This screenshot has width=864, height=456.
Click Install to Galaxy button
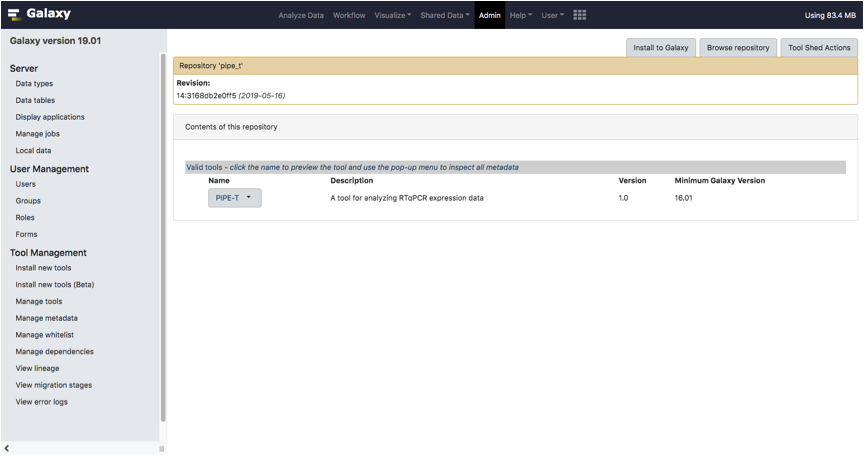coord(661,48)
